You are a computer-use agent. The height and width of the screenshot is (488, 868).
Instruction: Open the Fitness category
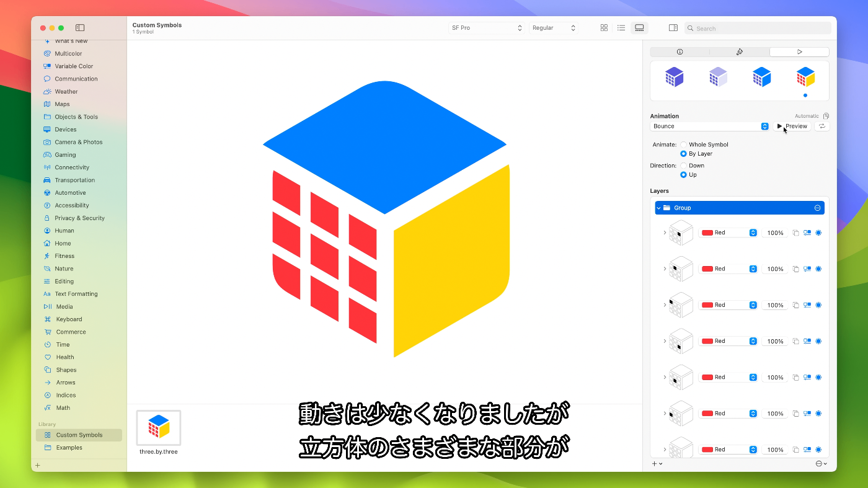[x=64, y=256]
